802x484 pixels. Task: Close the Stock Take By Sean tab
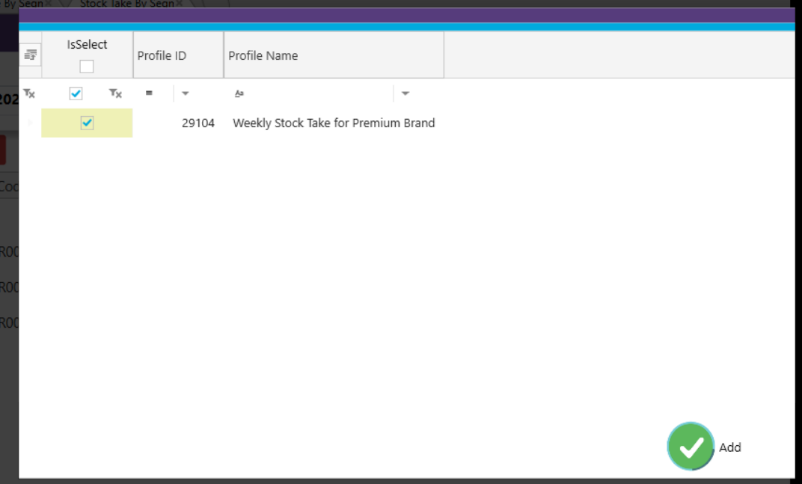181,4
